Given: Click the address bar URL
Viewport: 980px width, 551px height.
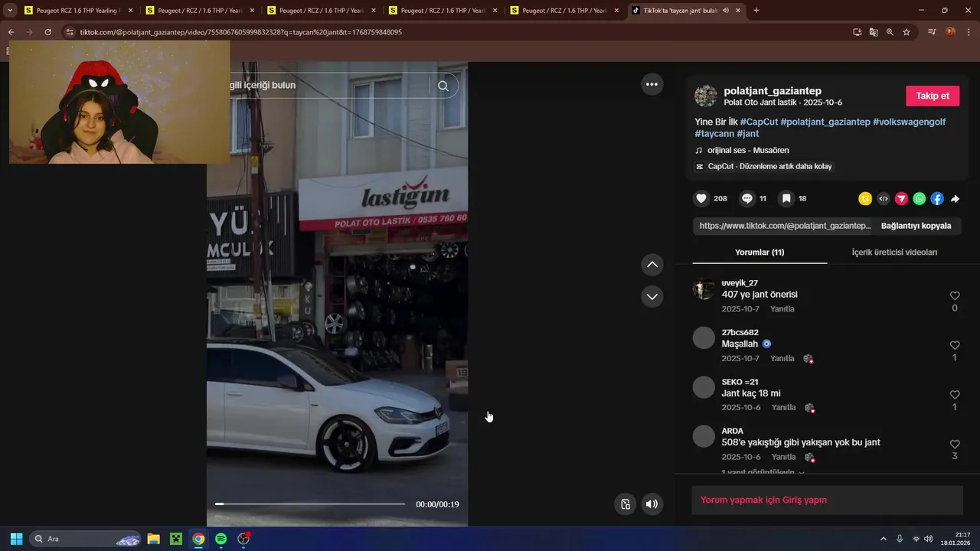Looking at the screenshot, I should coord(240,32).
